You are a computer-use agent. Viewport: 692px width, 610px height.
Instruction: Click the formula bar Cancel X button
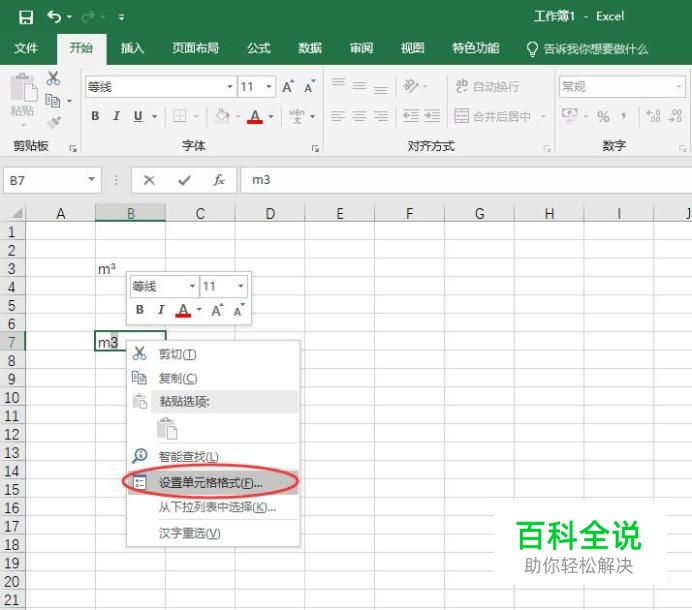(x=149, y=180)
